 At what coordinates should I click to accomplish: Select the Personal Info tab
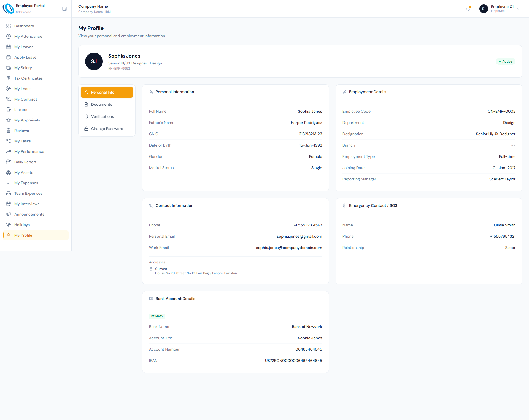[x=107, y=92]
